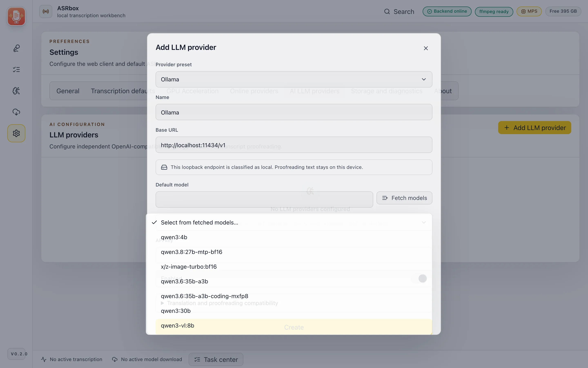
Task: Open the transcription microphone sidebar icon
Action: (16, 48)
